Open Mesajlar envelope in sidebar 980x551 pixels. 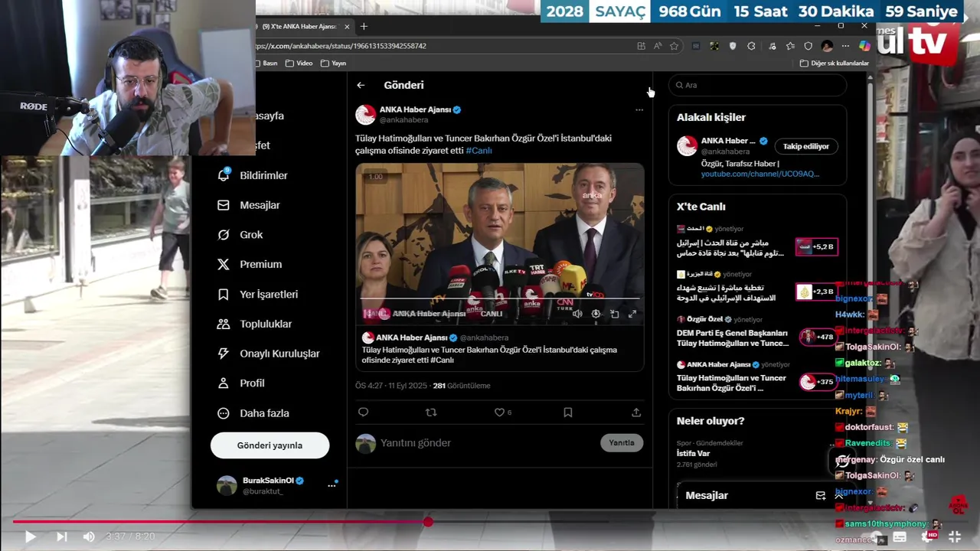pyautogui.click(x=249, y=205)
